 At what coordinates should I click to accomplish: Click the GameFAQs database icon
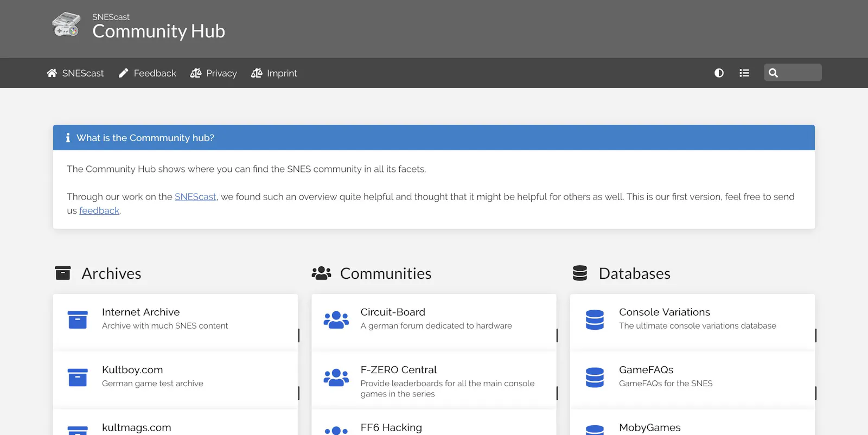coord(595,377)
